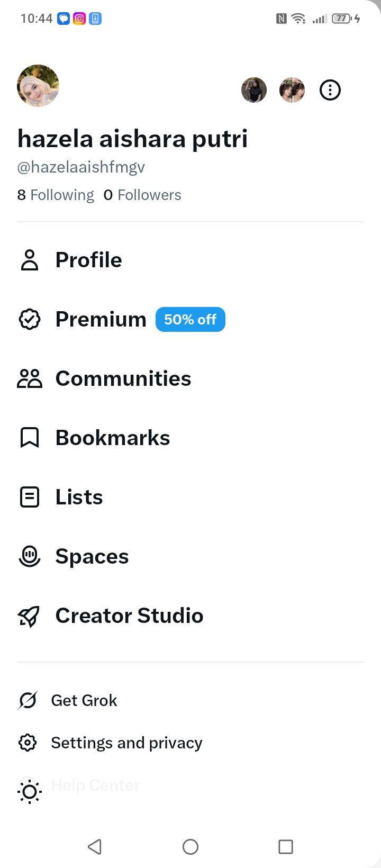Tap the Android back navigation button
Viewport: 381px width, 868px height.
pos(95,846)
